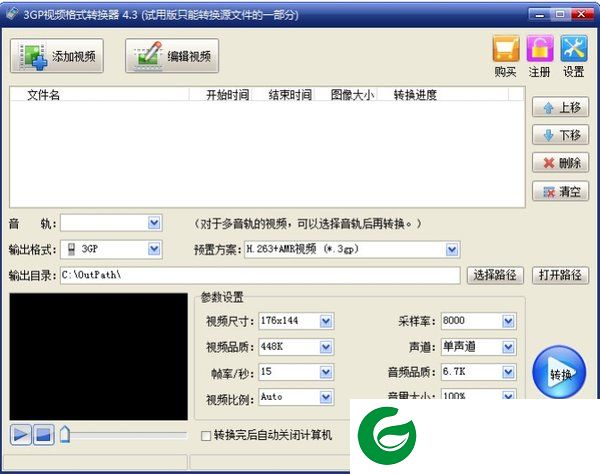
Task: Expand the 采样率 8000 dropdown
Action: (508, 321)
